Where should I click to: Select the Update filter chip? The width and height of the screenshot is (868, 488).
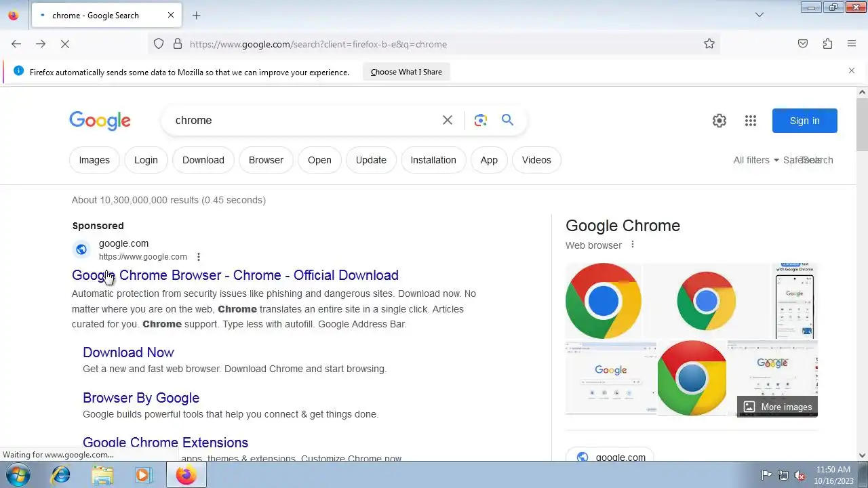371,160
